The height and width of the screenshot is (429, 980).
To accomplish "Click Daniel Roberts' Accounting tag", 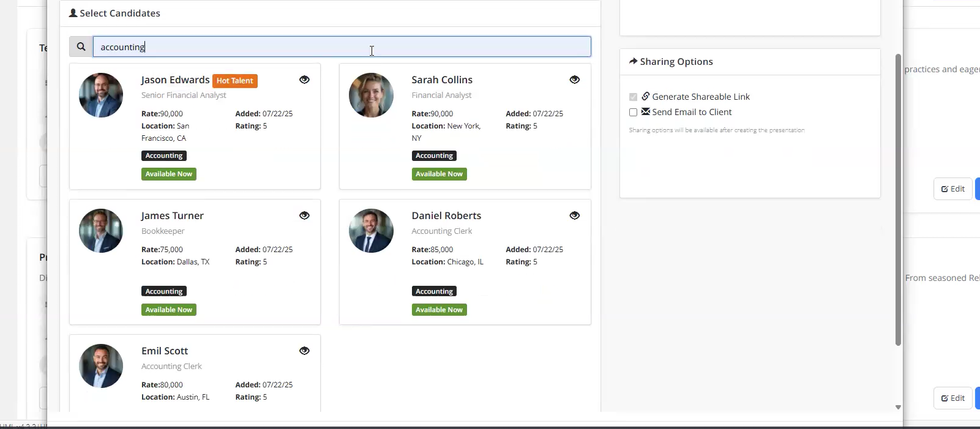I will click(434, 291).
